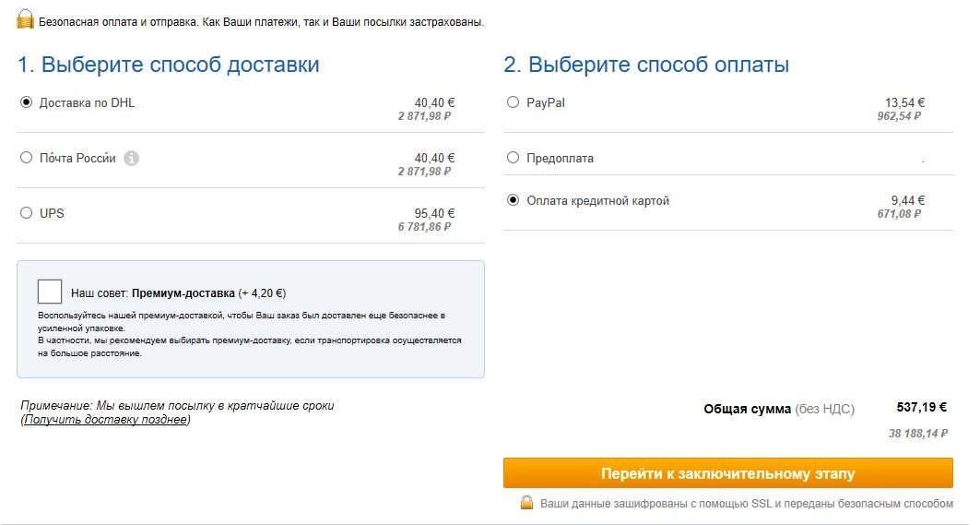This screenshot has height=525, width=980.
Task: Click the info icon next to Почта России
Action: click(132, 158)
